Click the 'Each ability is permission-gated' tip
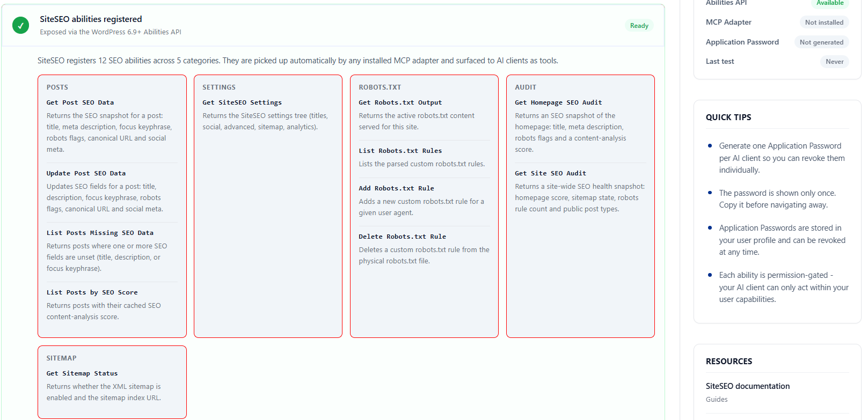This screenshot has height=420, width=868. (784, 287)
